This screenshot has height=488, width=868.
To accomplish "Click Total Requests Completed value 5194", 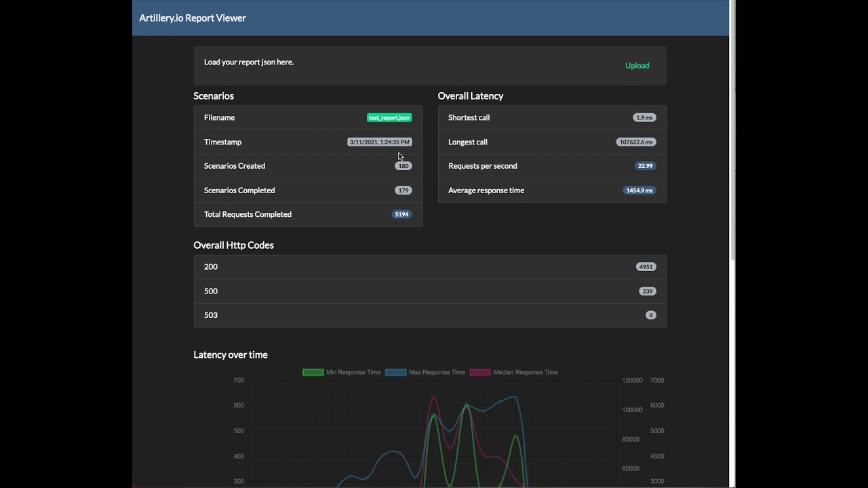I will point(402,214).
